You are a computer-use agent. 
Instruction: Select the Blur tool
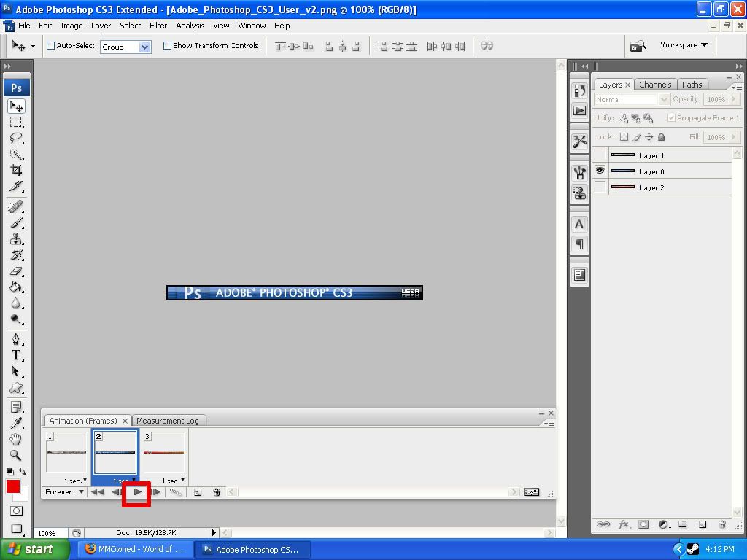tap(16, 303)
